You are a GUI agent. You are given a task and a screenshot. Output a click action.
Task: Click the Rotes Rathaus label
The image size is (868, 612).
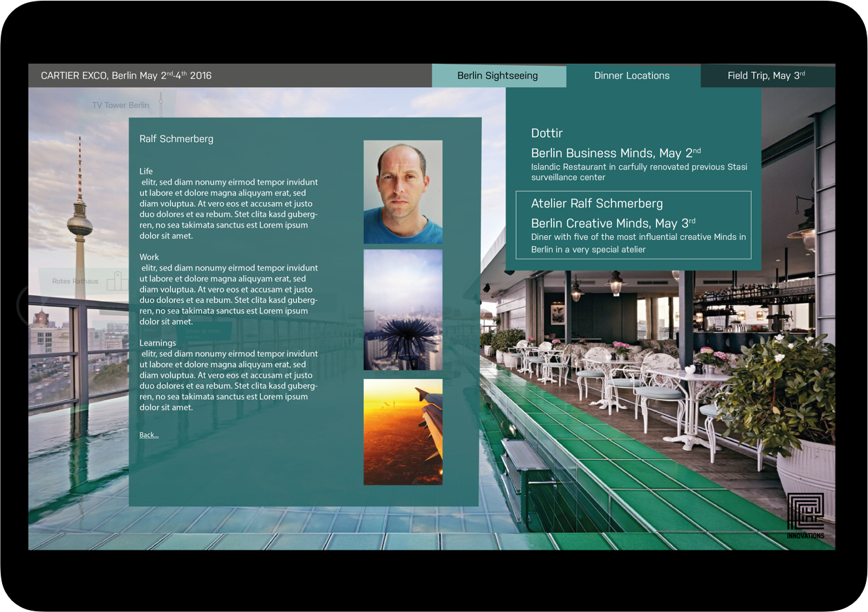coord(75,281)
